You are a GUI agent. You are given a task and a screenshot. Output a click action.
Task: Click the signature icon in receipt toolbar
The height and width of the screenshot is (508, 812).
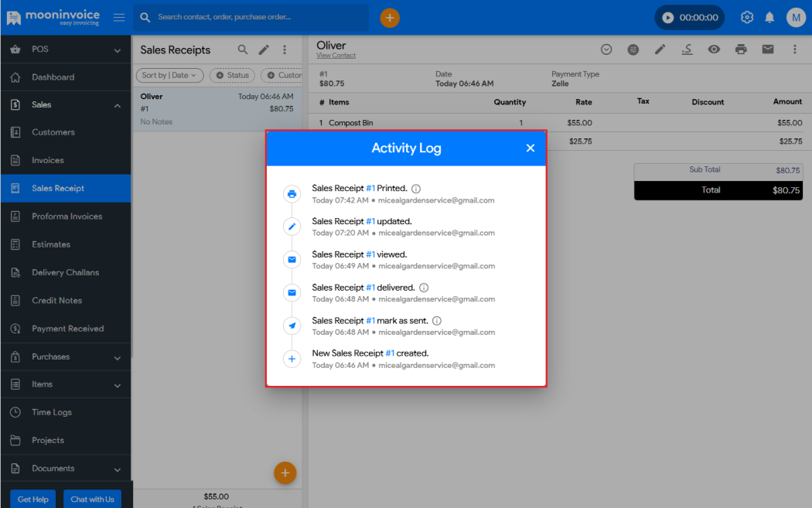coord(687,49)
